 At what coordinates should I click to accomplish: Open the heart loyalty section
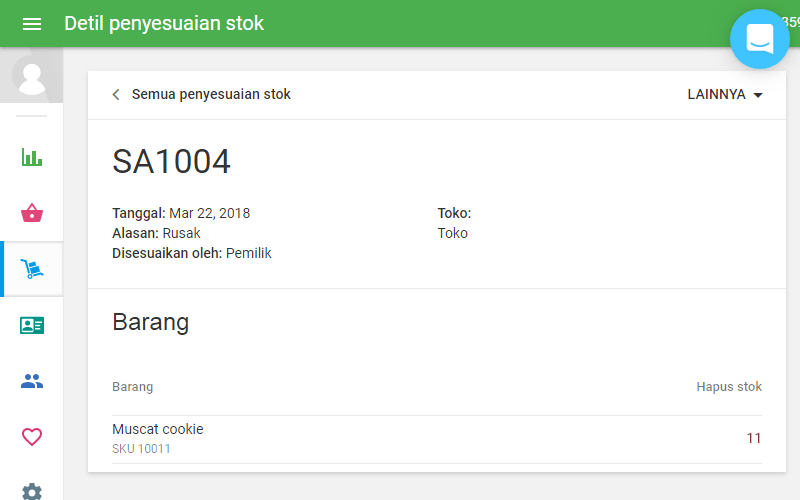pos(32,437)
